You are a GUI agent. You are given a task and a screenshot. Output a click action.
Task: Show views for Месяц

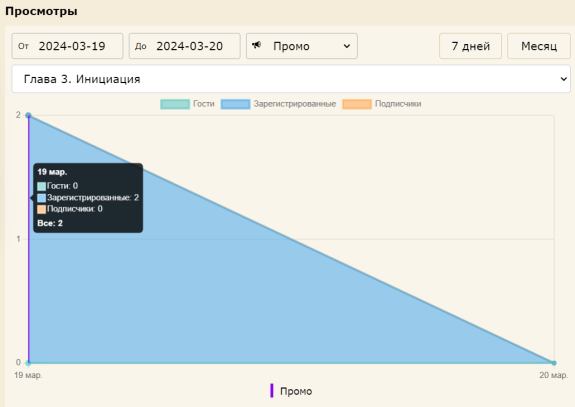(x=539, y=46)
